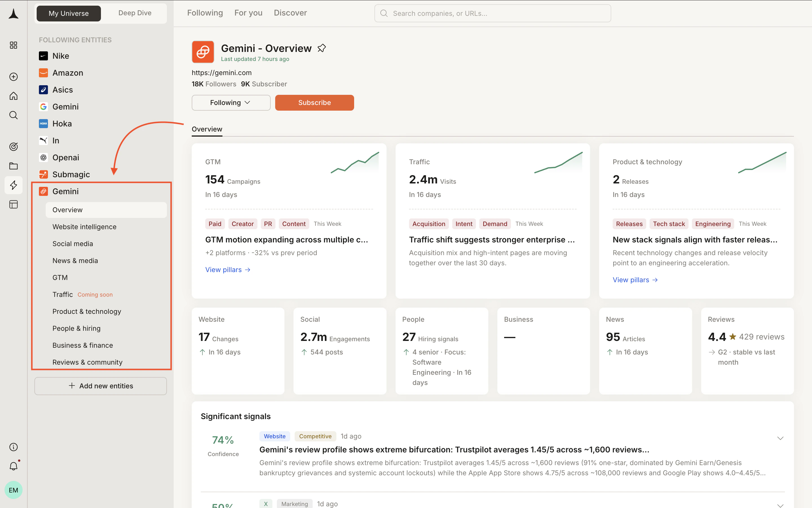Open Social media section
Screen dimensions: 812x508
point(73,244)
